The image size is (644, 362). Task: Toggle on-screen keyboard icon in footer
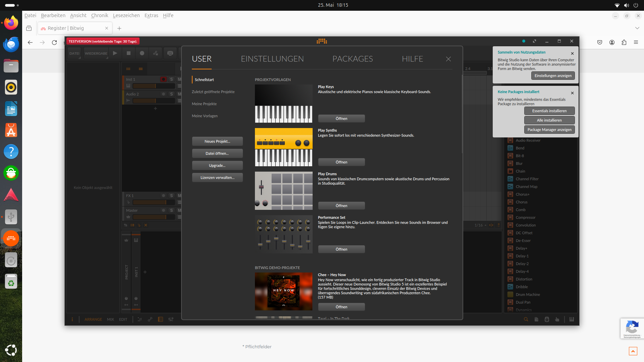click(572, 319)
